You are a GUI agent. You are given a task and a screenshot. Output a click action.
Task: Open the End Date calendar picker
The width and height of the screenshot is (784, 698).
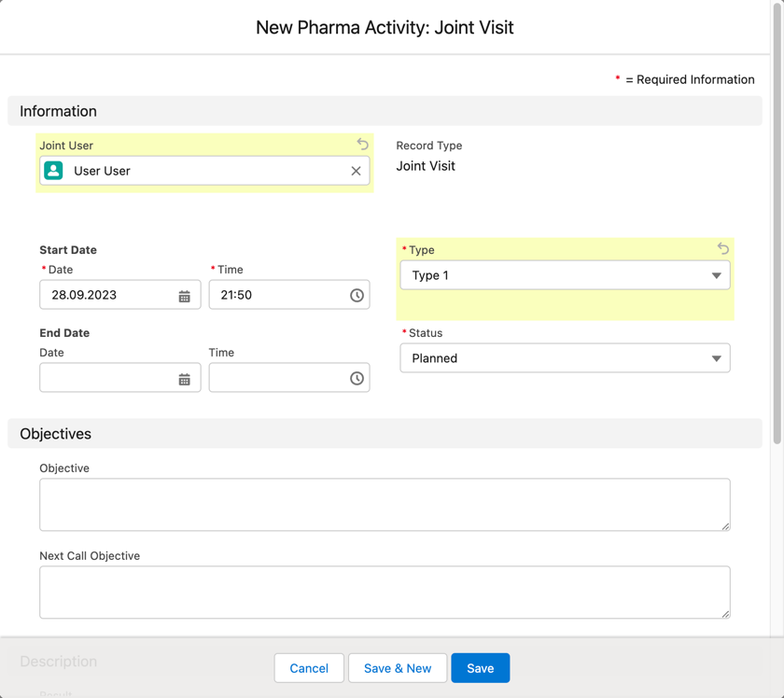(184, 379)
